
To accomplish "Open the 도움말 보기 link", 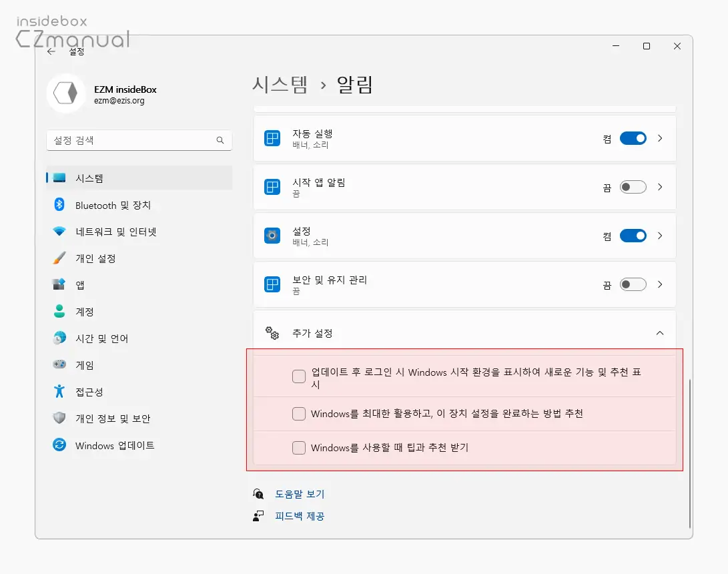I will tap(299, 493).
